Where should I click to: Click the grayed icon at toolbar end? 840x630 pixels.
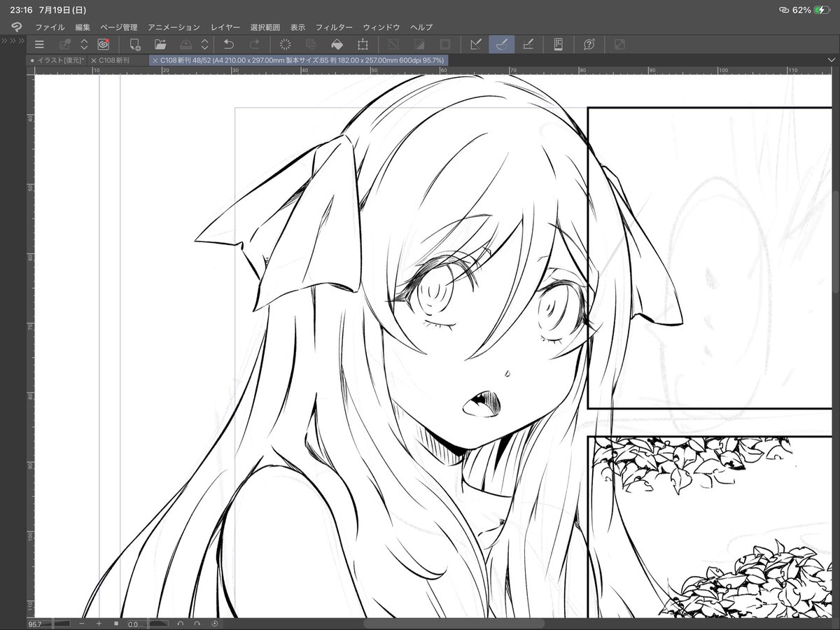(619, 44)
